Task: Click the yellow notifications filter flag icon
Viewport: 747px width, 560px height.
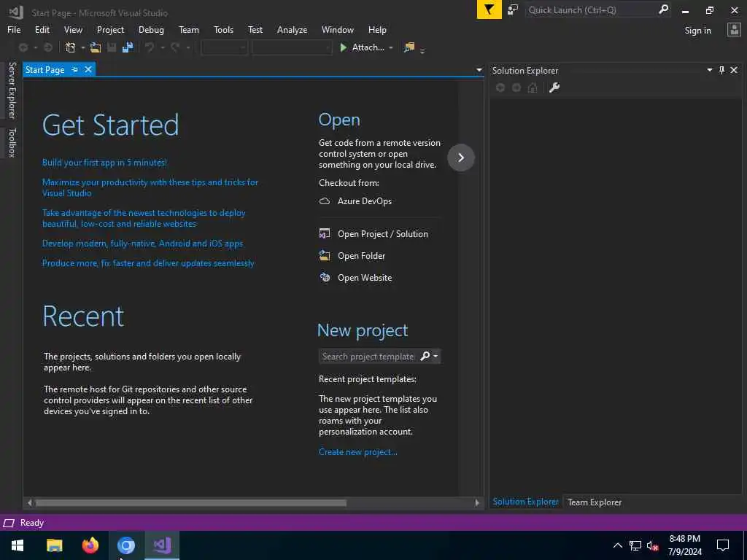Action: 489,9
